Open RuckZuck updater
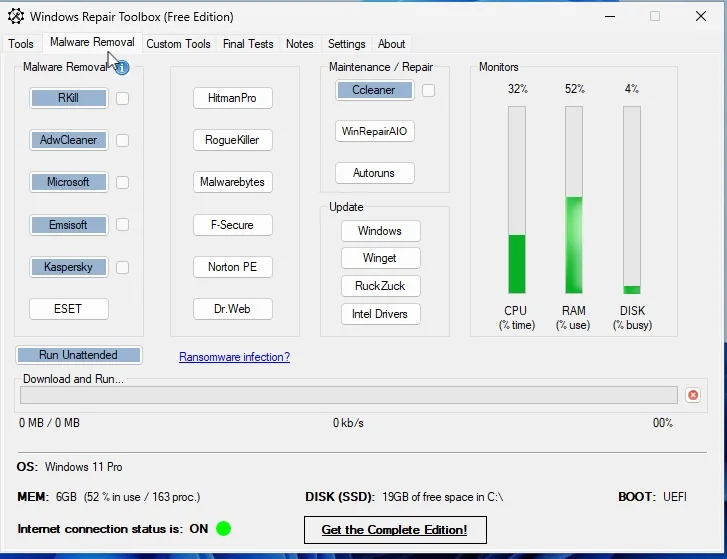The height and width of the screenshot is (559, 727). pos(381,286)
